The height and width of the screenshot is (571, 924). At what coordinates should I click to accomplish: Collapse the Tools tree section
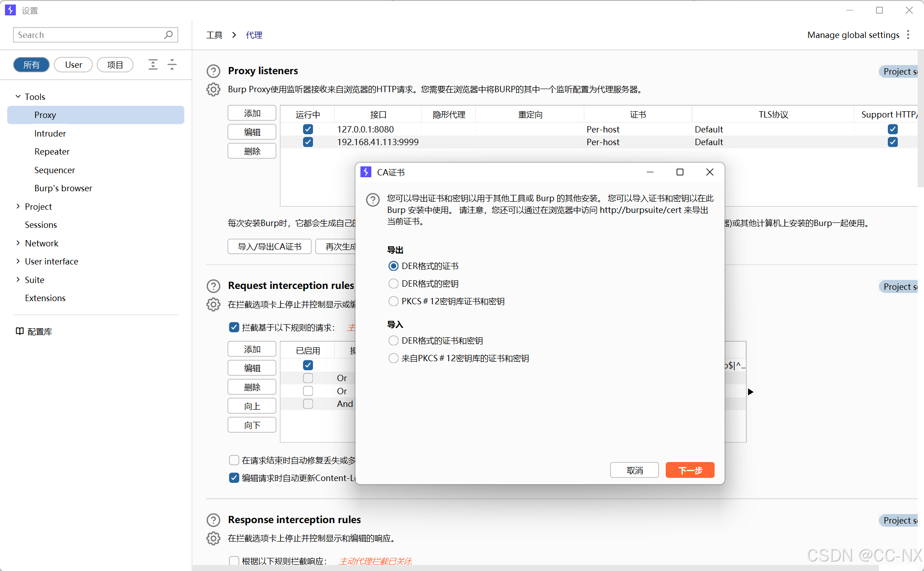pos(18,97)
